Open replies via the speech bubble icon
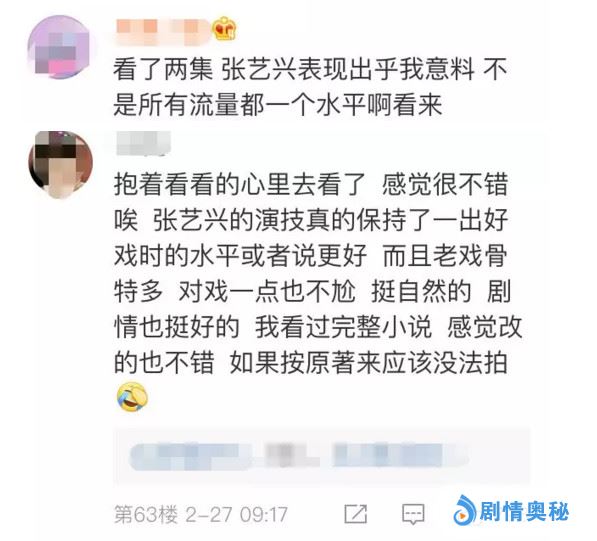597x541 pixels. (x=413, y=514)
